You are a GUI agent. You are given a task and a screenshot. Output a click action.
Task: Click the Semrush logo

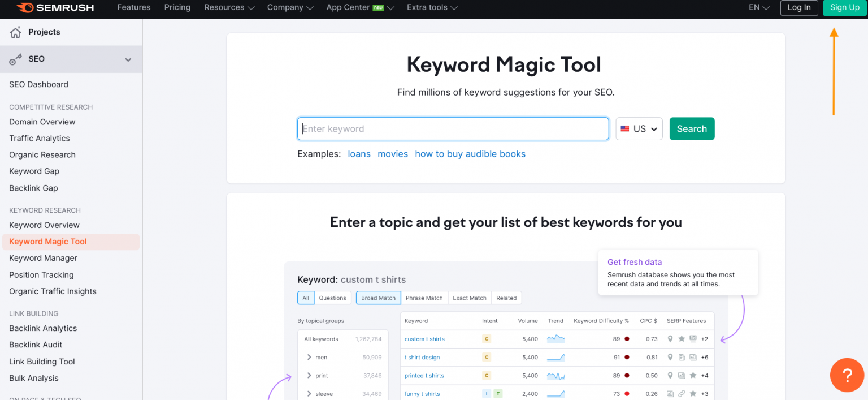click(54, 7)
